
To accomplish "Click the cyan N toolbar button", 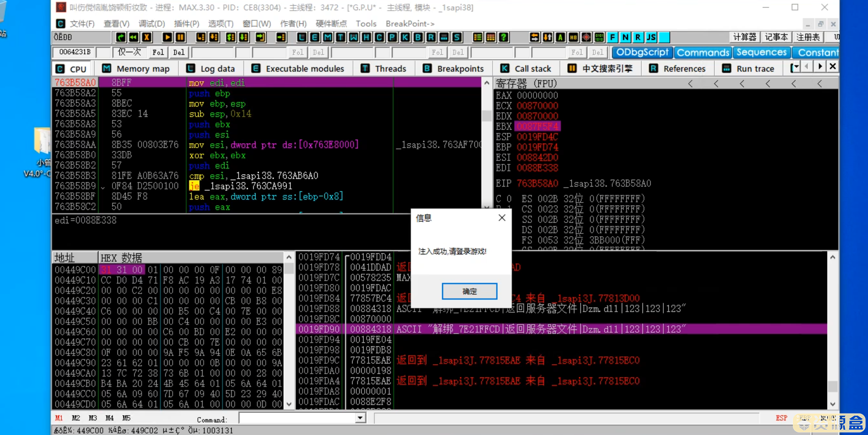I will tap(626, 37).
